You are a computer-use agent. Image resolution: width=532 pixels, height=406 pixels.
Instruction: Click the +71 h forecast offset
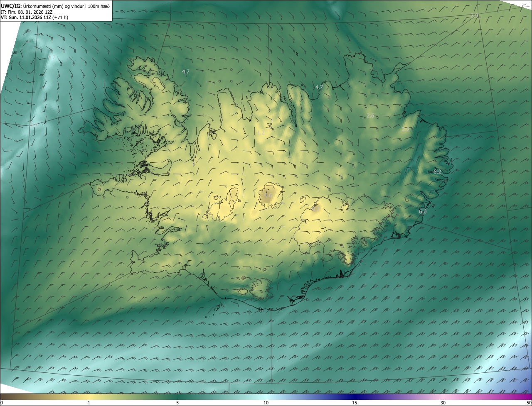[x=60, y=17]
